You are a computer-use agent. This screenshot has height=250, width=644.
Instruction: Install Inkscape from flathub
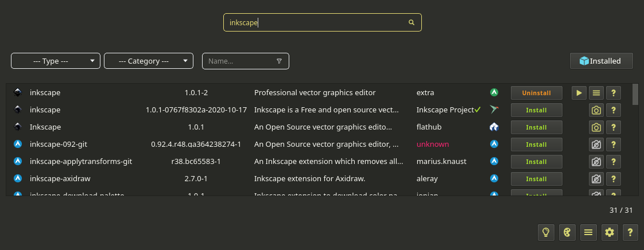(537, 127)
